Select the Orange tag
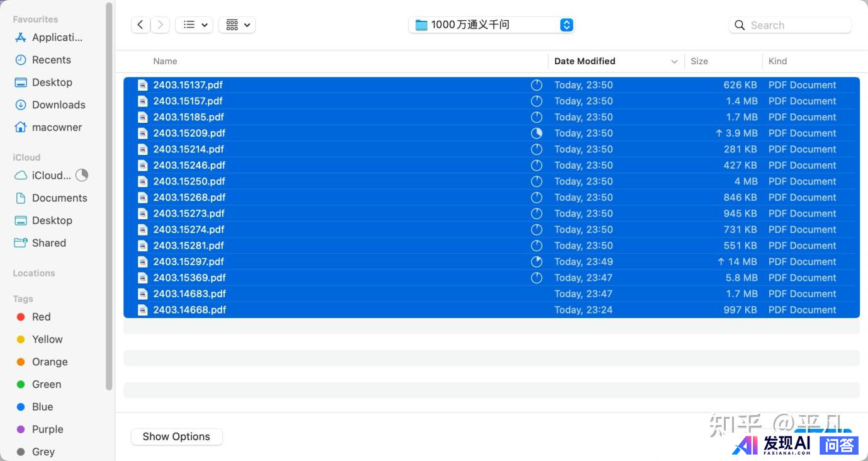Viewport: 868px width, 461px height. (x=42, y=362)
